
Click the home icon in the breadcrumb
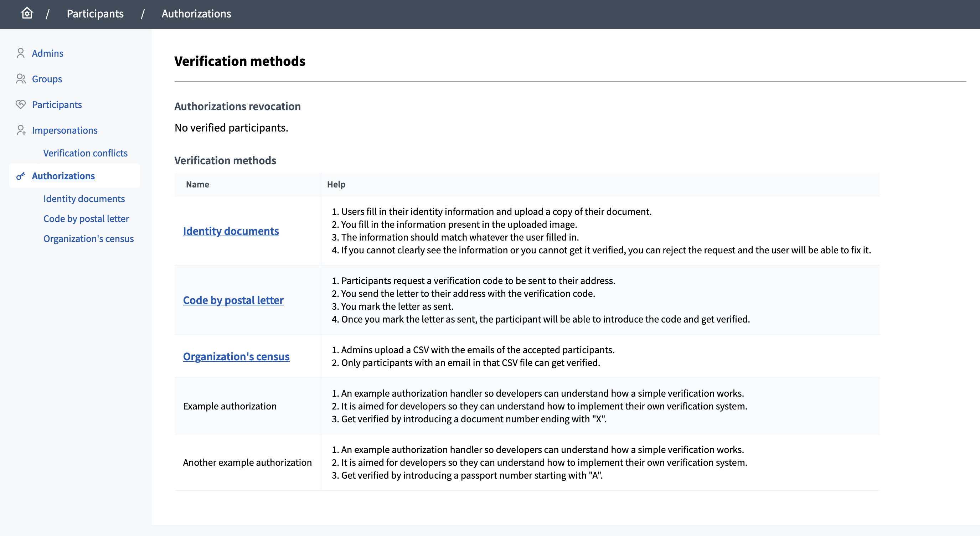pyautogui.click(x=27, y=14)
